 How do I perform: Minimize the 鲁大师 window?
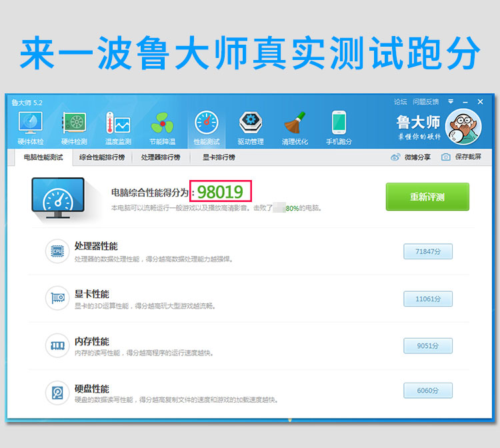point(465,103)
